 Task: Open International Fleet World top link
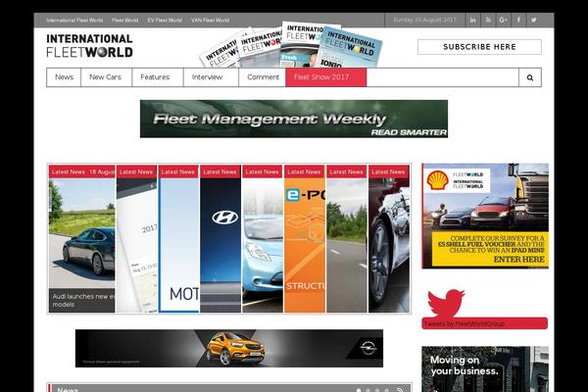(x=74, y=21)
